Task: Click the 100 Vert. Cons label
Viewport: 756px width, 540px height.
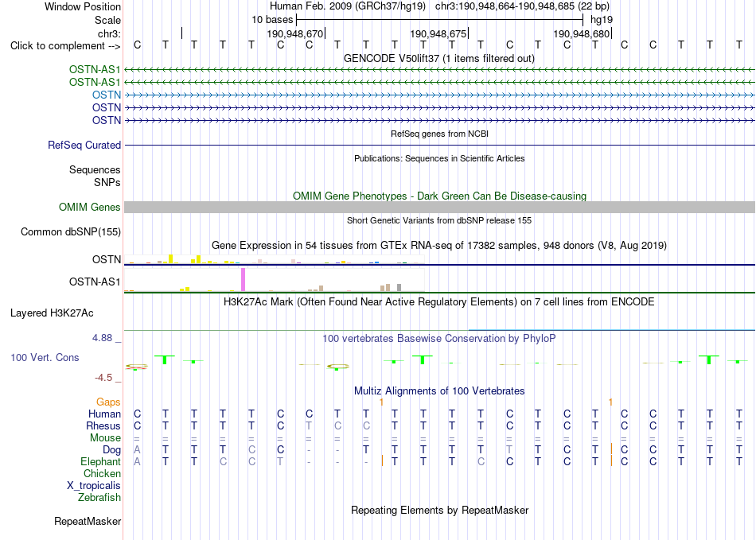Action: pyautogui.click(x=45, y=357)
